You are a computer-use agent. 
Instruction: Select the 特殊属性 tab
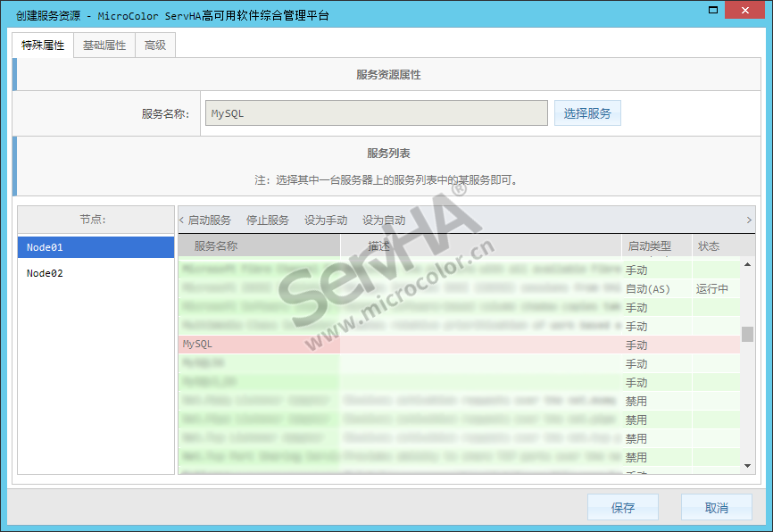43,46
